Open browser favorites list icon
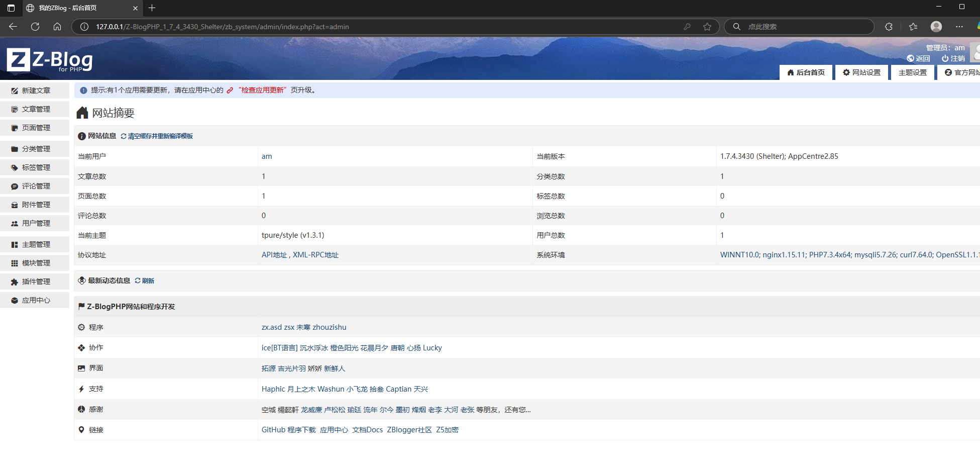980x468 pixels. [913, 27]
